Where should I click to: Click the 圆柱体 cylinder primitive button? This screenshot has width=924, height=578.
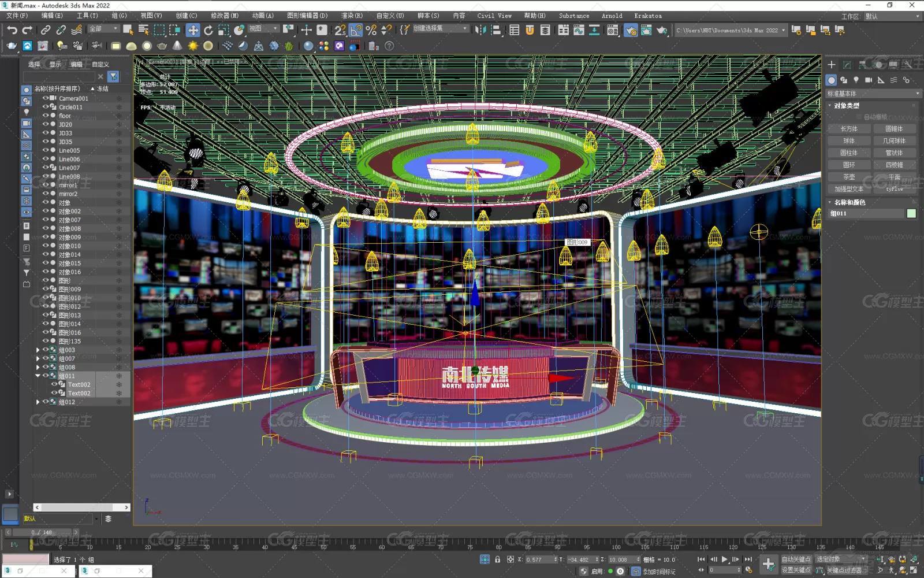click(849, 153)
